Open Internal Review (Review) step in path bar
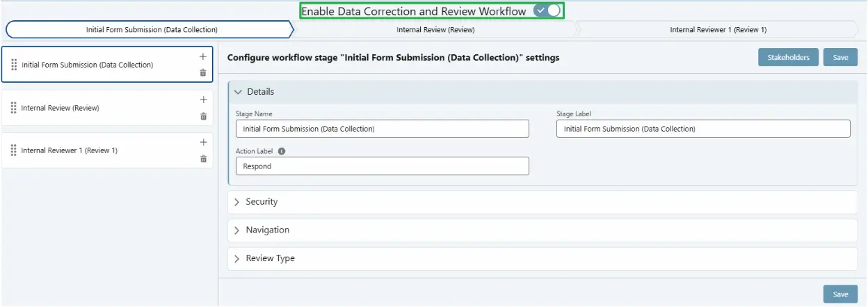The image size is (868, 307). (x=435, y=30)
